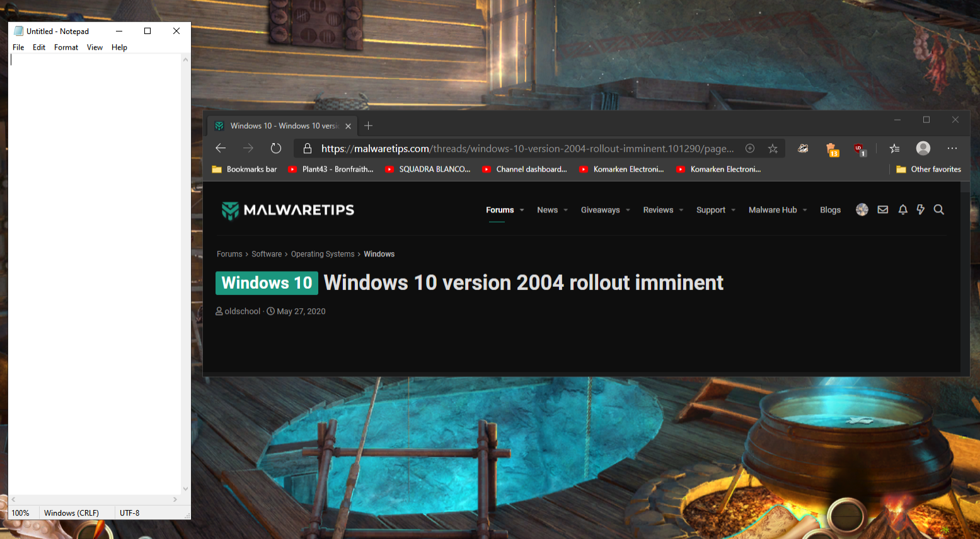
Task: Open the Bookmarks bar folder
Action: pos(245,169)
